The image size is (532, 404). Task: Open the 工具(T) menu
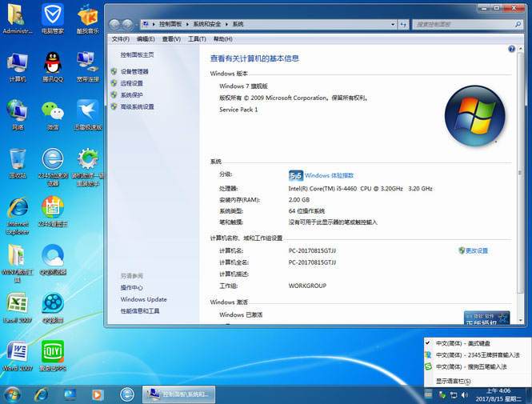pos(197,39)
